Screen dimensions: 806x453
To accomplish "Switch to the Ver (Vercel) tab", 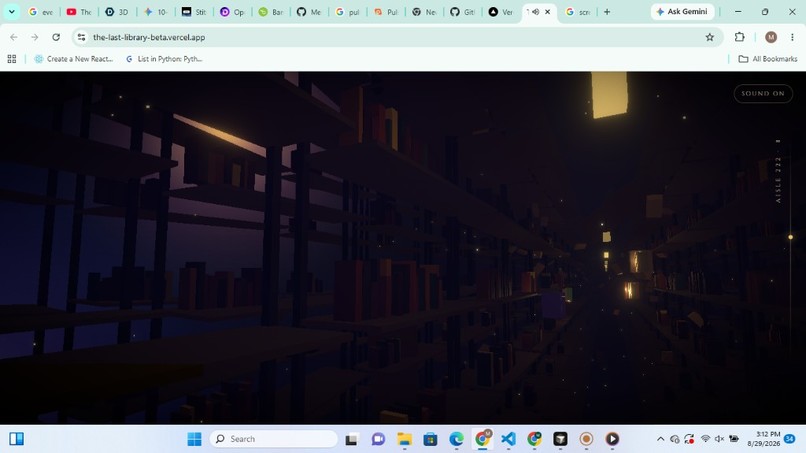I will click(x=501, y=11).
